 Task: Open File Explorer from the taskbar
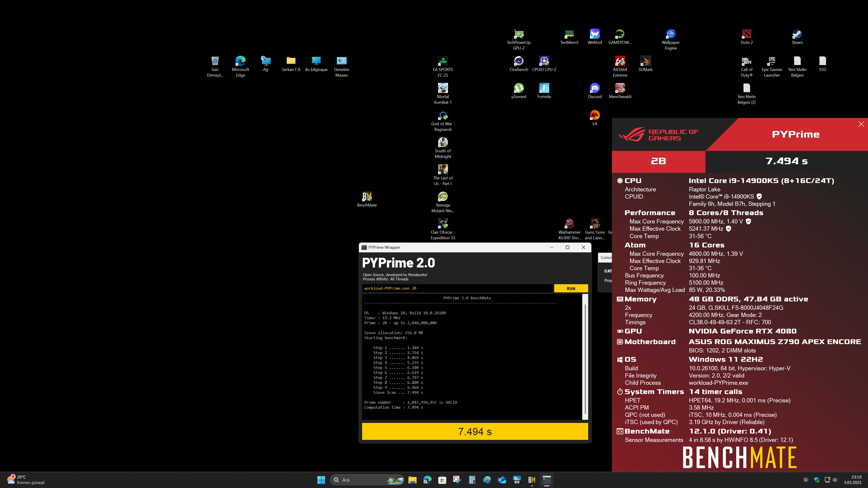pyautogui.click(x=412, y=480)
